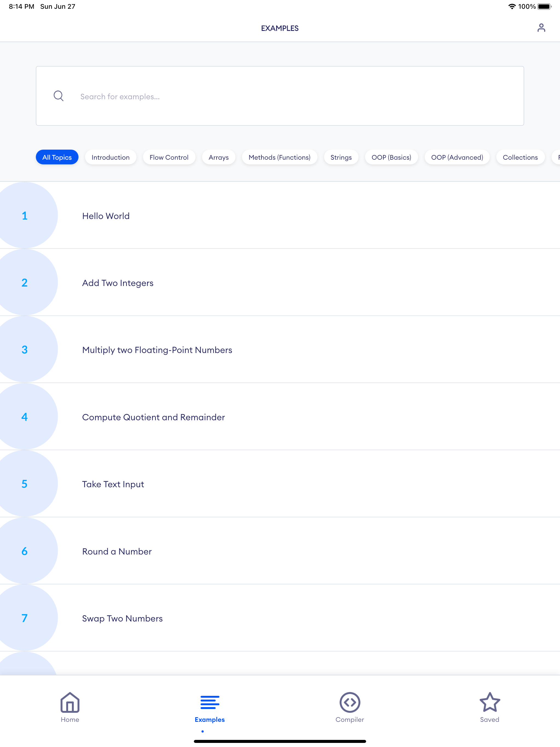Select the Collections topic chip
This screenshot has height=747, width=560.
tap(520, 157)
